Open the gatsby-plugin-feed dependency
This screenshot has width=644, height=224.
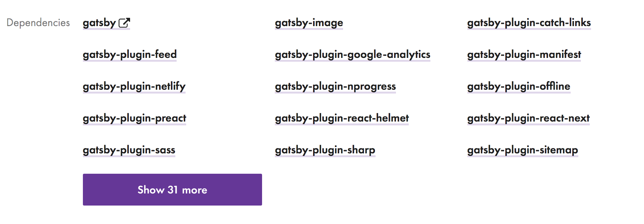tap(129, 54)
